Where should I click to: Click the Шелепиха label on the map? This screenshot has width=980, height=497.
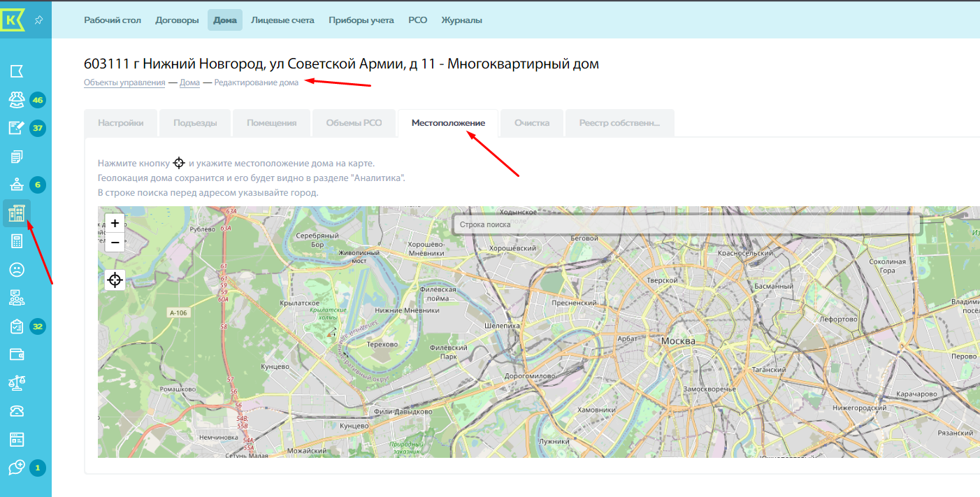tap(503, 326)
